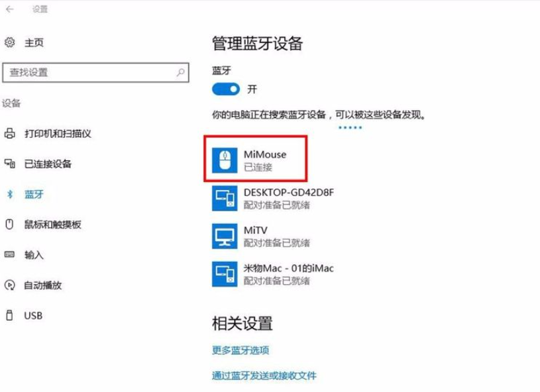Click 通过蓝牙发送或接收文件 link
Screen dimensions: 540x392
(x=264, y=375)
